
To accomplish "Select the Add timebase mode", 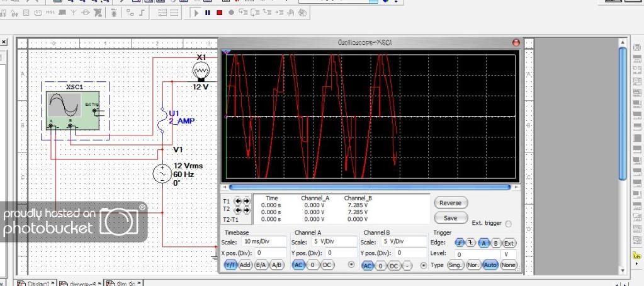I will click(x=245, y=265).
